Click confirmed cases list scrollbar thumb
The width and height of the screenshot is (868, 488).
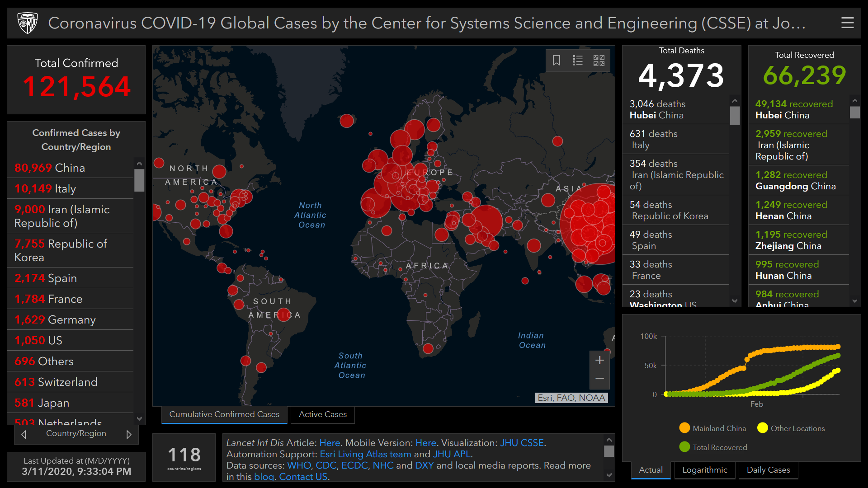(139, 180)
